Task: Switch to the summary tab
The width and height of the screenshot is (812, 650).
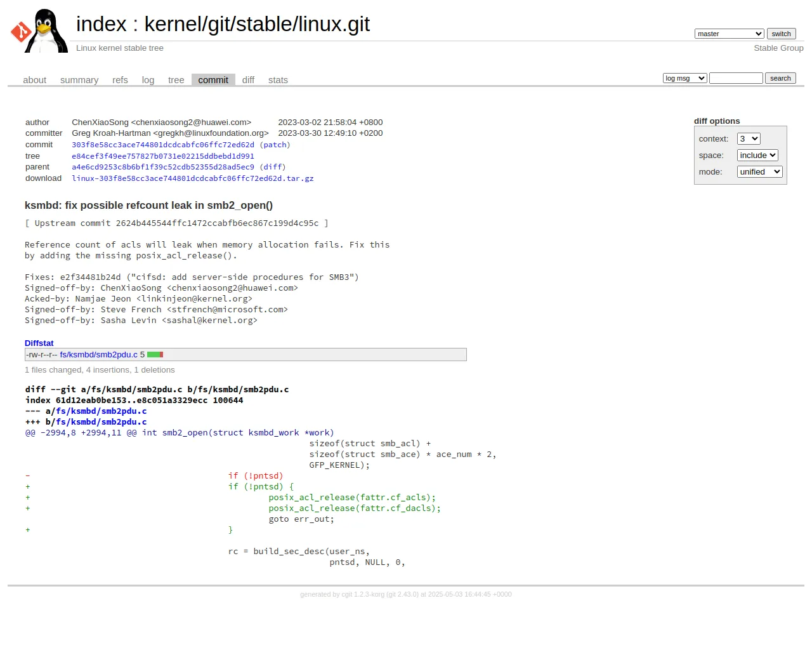Action: tap(79, 80)
